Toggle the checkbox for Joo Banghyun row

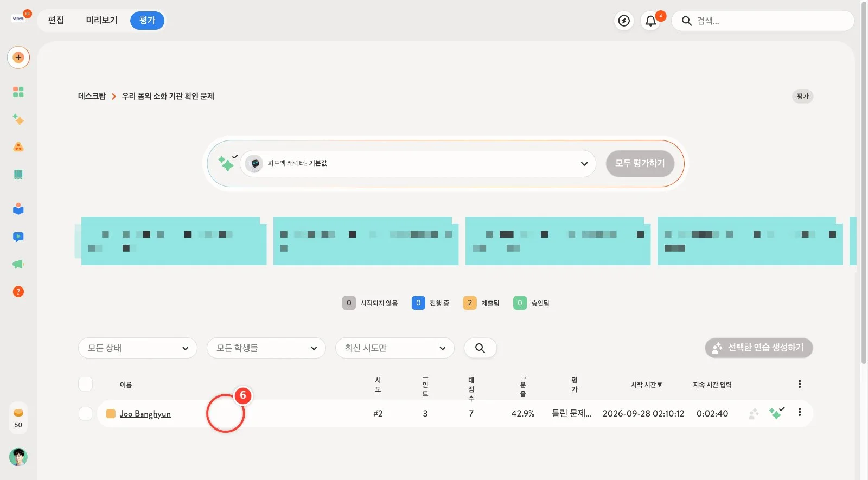click(86, 414)
